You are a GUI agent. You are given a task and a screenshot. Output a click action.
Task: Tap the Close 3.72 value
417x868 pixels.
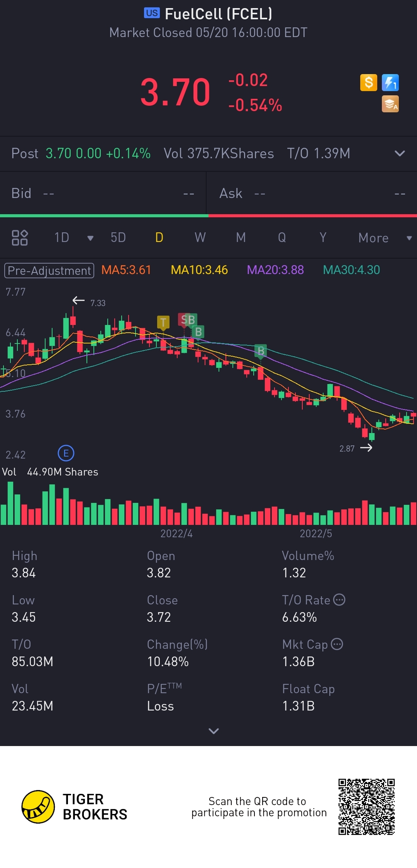point(159,617)
